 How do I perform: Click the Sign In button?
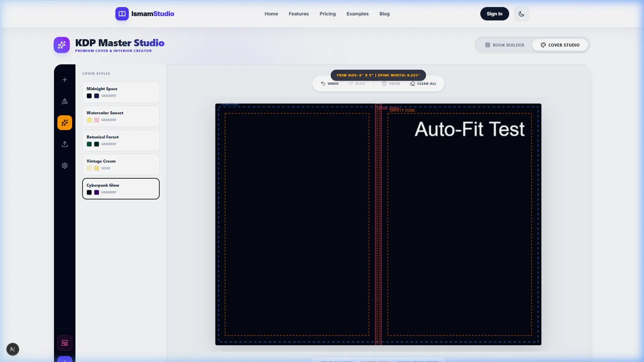click(x=495, y=14)
